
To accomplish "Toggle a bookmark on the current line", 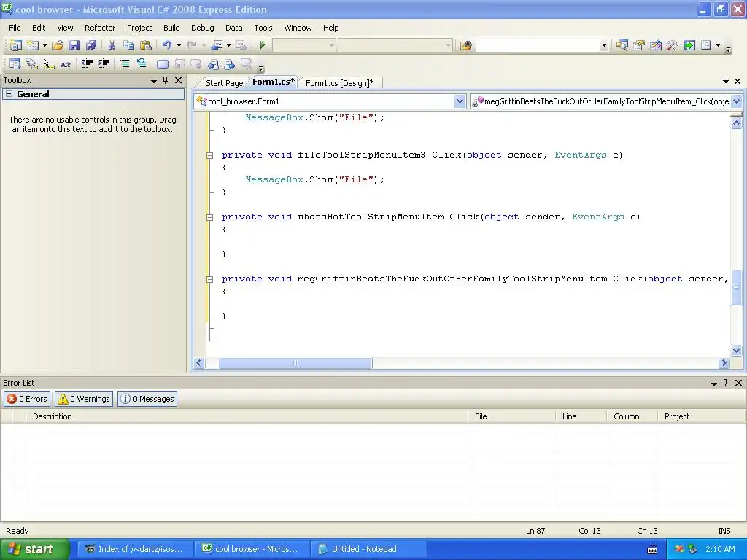I will point(163,64).
